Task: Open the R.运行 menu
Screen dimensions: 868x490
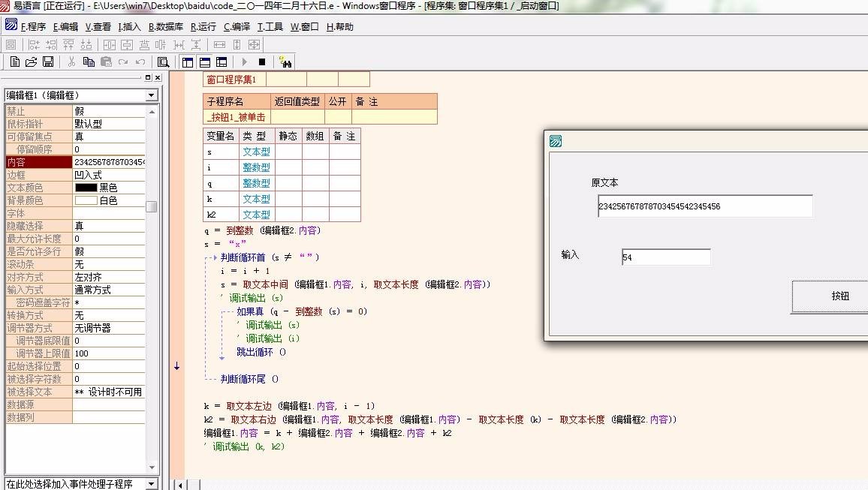Action: (203, 26)
